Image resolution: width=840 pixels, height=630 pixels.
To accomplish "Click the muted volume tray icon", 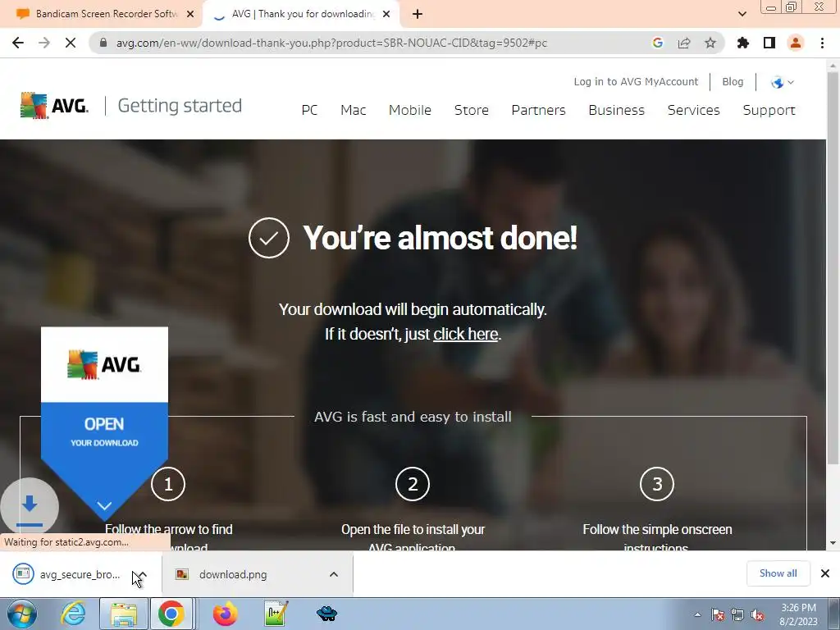I will coord(757,614).
